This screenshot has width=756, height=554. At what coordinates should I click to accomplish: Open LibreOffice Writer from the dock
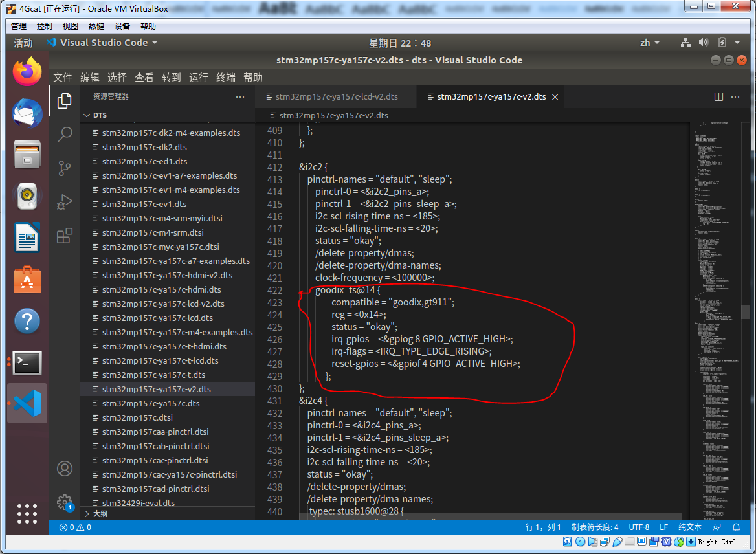[27, 238]
